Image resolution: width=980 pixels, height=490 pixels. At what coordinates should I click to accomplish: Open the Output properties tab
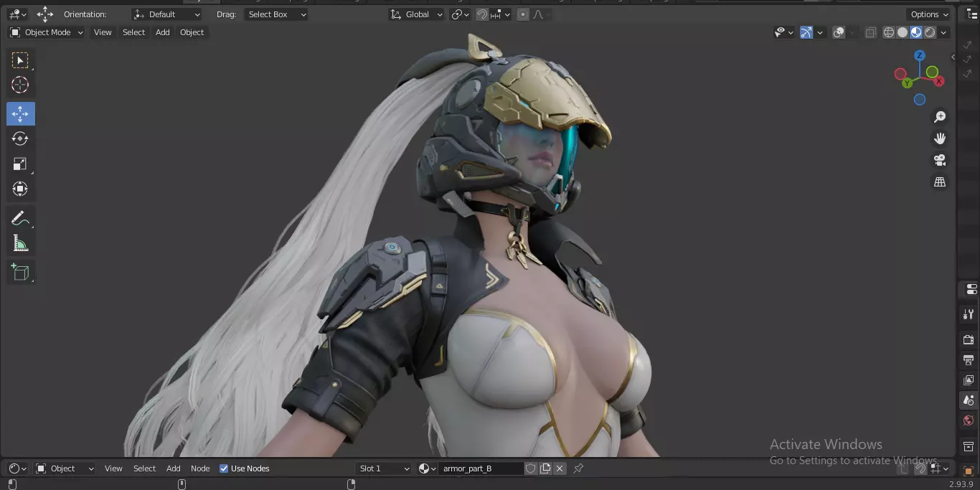(x=969, y=359)
